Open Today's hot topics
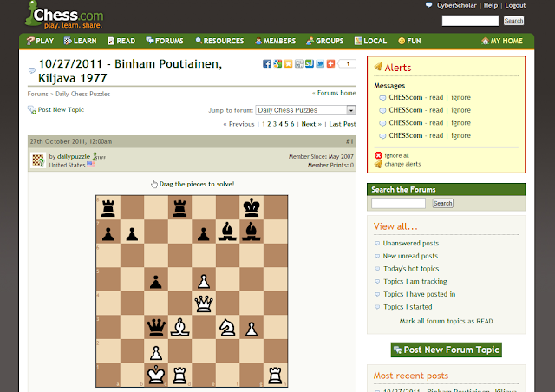 click(x=411, y=269)
